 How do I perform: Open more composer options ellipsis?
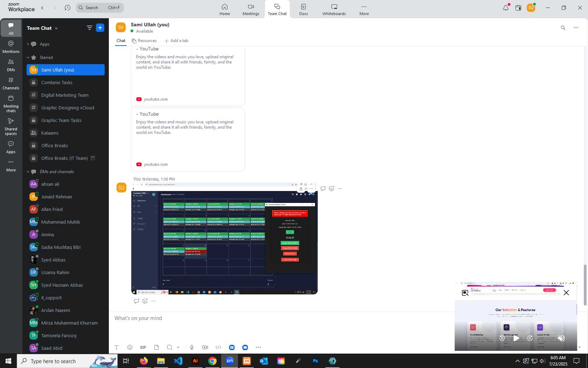coord(258,347)
